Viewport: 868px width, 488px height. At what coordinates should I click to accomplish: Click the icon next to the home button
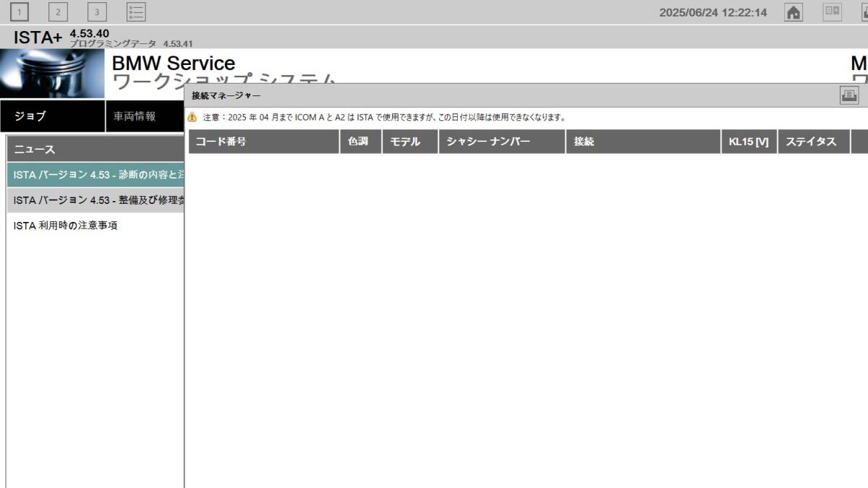point(833,12)
